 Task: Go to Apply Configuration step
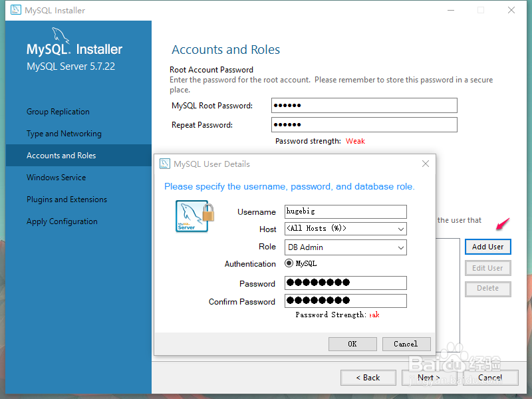click(62, 221)
